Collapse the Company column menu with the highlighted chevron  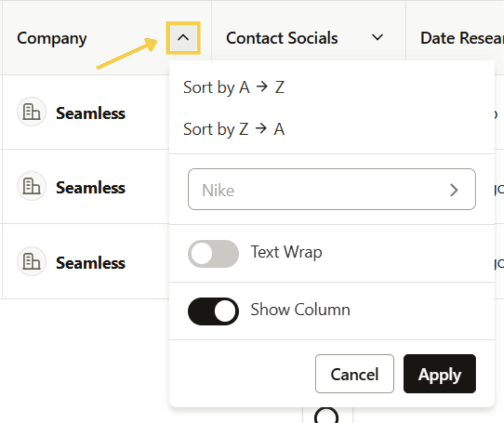pyautogui.click(x=183, y=38)
